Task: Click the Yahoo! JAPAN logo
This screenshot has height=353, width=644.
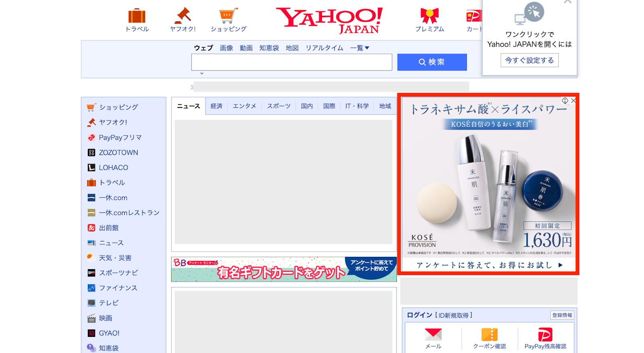Action: [329, 20]
